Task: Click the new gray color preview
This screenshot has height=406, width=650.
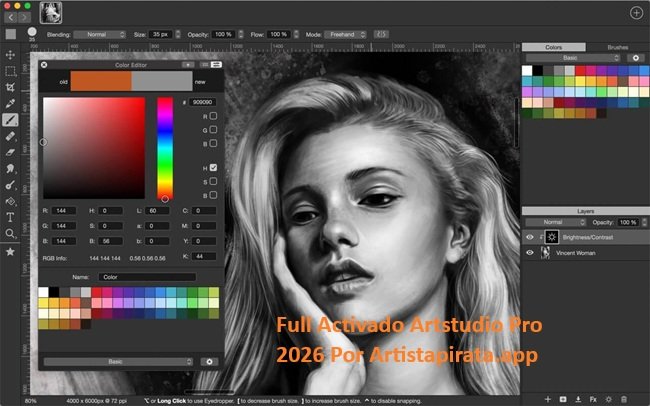Action: 162,81
